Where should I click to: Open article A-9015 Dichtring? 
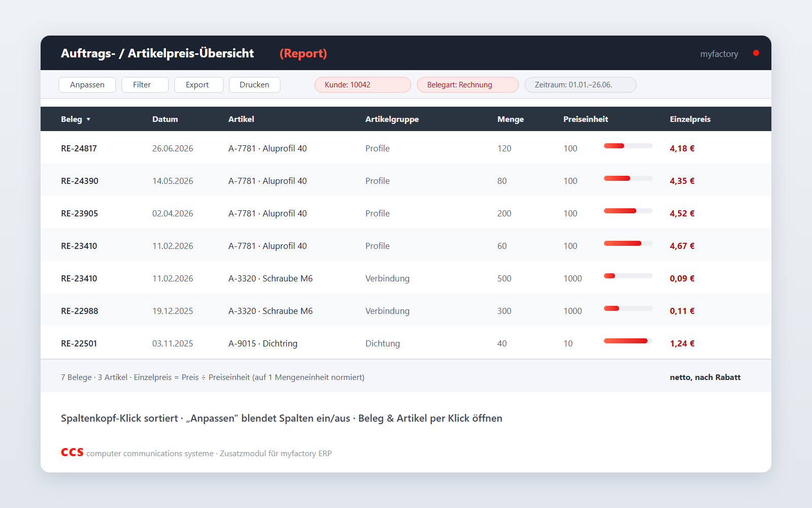click(x=263, y=343)
